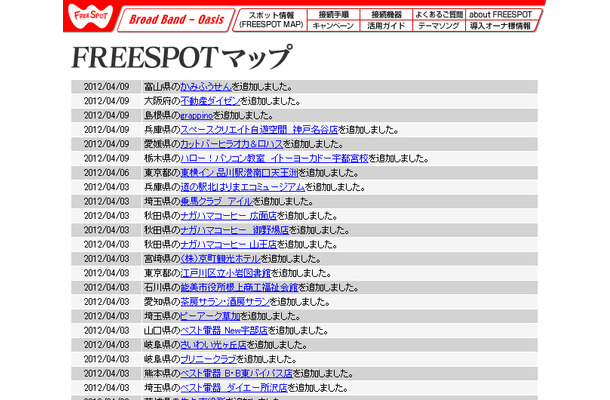This screenshot has height=400, width=610.
Task: Open the 導入オーナ様情報 menu item
Action: point(500,26)
